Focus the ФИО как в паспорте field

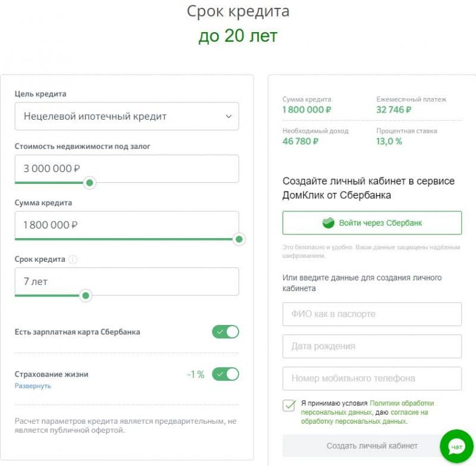pos(372,314)
